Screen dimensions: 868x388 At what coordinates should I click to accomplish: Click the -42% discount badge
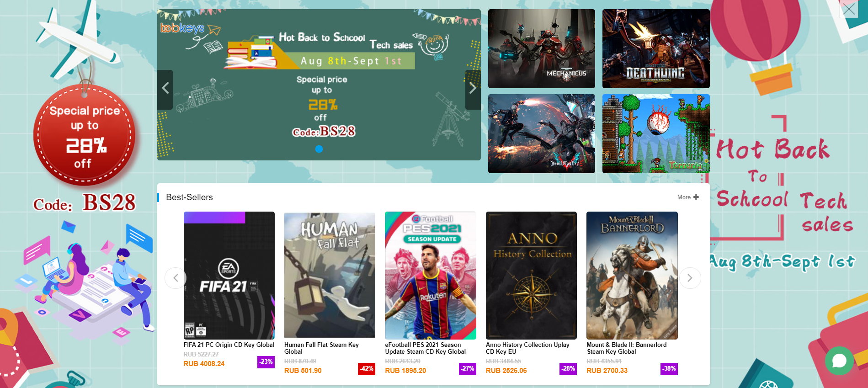[x=367, y=368]
